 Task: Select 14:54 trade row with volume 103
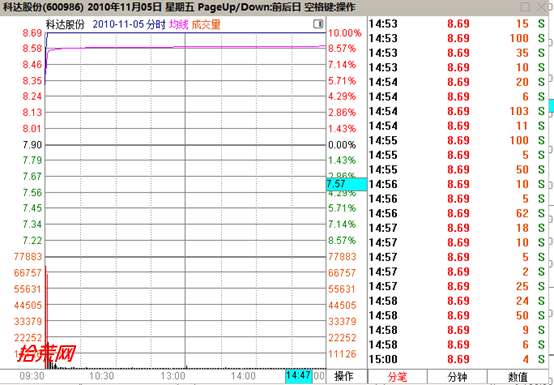[457, 111]
